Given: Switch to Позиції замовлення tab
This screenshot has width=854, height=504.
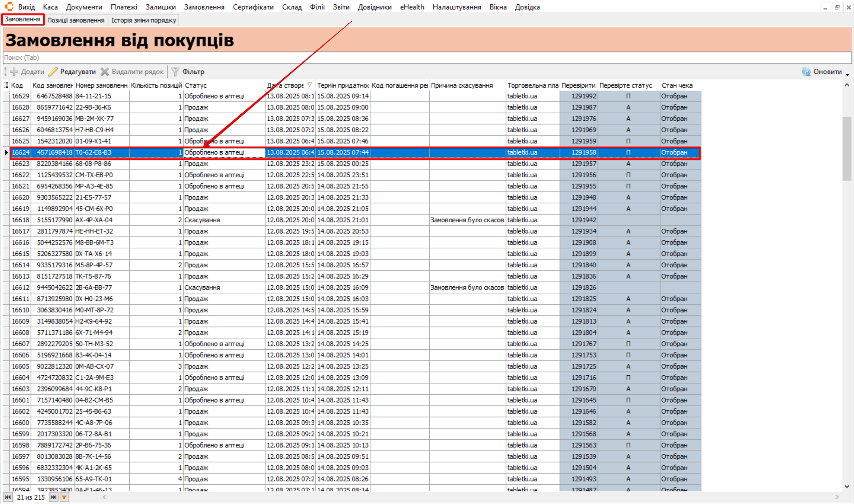Looking at the screenshot, I should point(76,20).
